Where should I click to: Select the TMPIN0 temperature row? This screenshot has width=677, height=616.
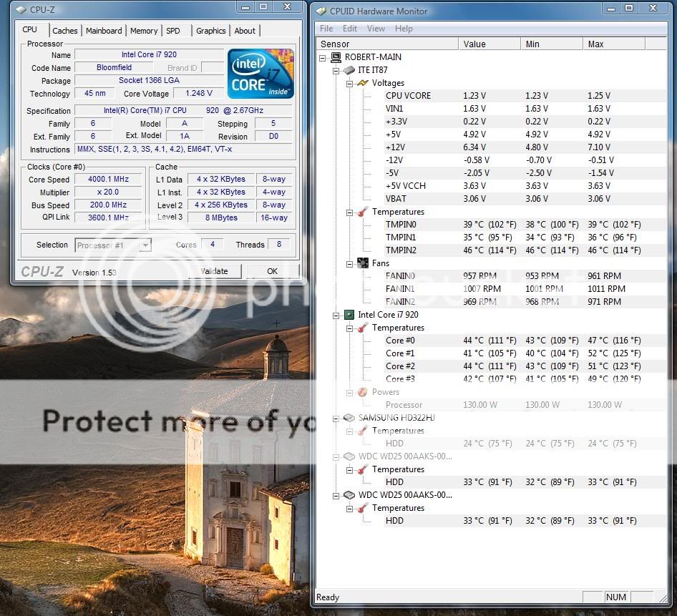[x=525, y=225]
